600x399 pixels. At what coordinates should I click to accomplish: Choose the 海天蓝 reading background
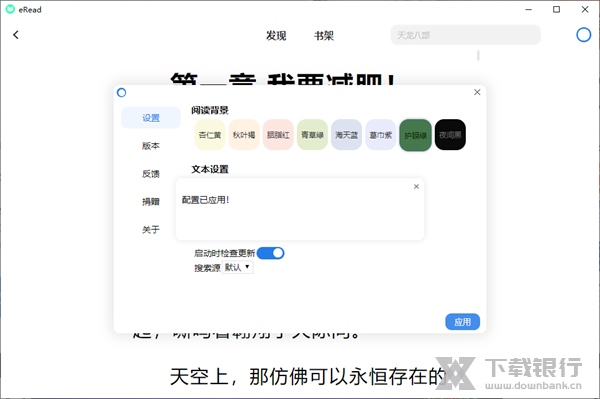346,135
